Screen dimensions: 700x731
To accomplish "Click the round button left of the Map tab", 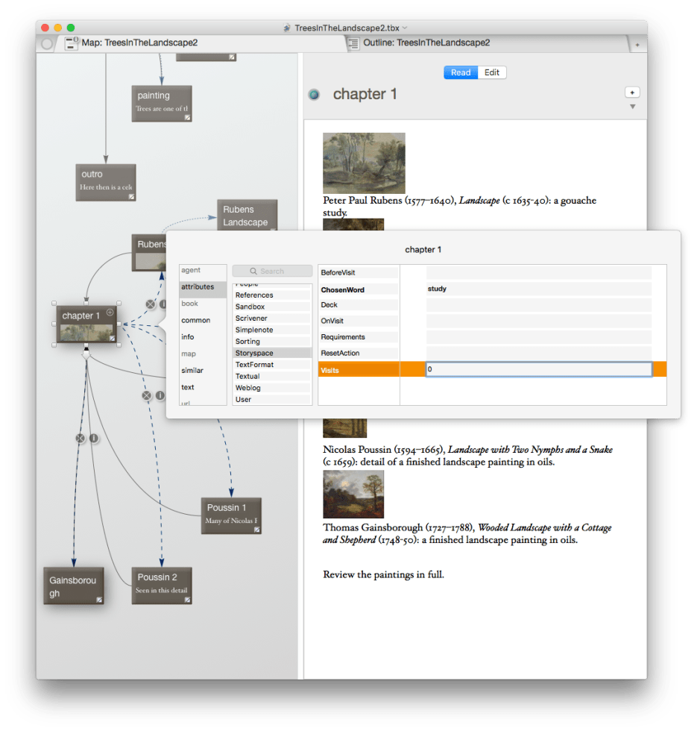I will tap(47, 44).
